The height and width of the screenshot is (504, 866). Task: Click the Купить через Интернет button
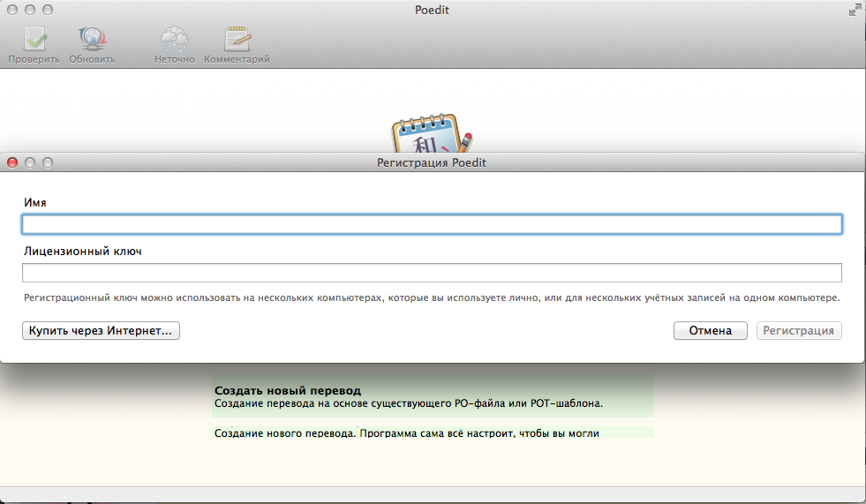click(x=101, y=331)
